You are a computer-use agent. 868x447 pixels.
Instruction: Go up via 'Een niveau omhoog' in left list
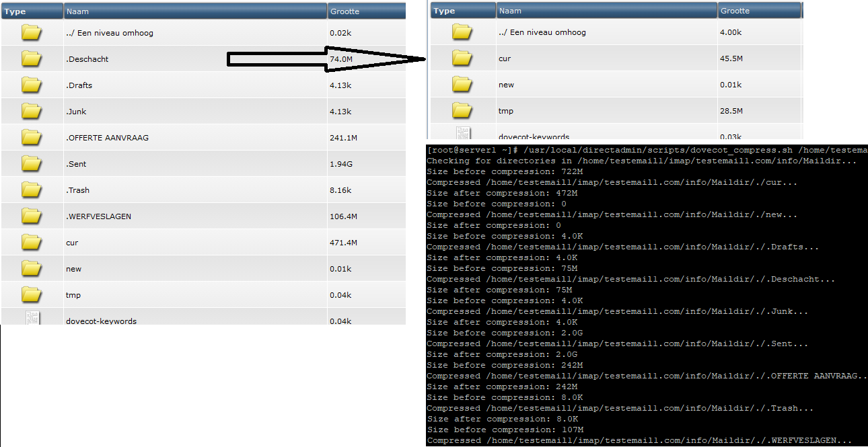tap(110, 33)
